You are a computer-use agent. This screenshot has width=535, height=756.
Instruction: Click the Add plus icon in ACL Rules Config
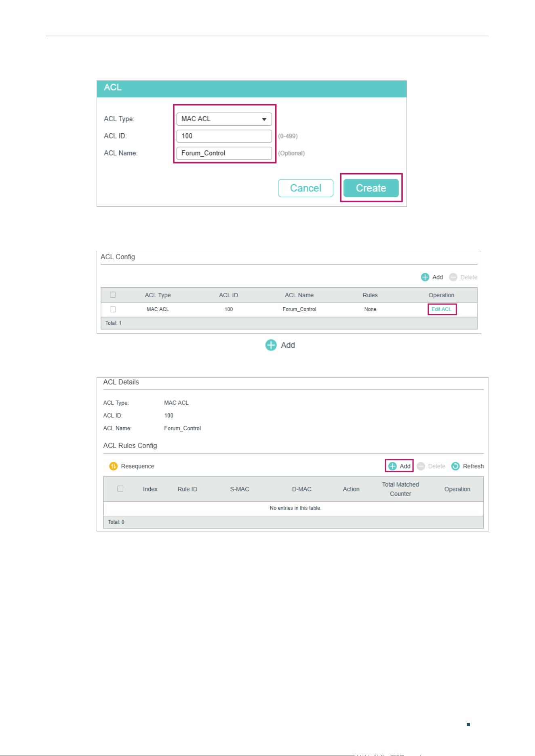click(392, 466)
